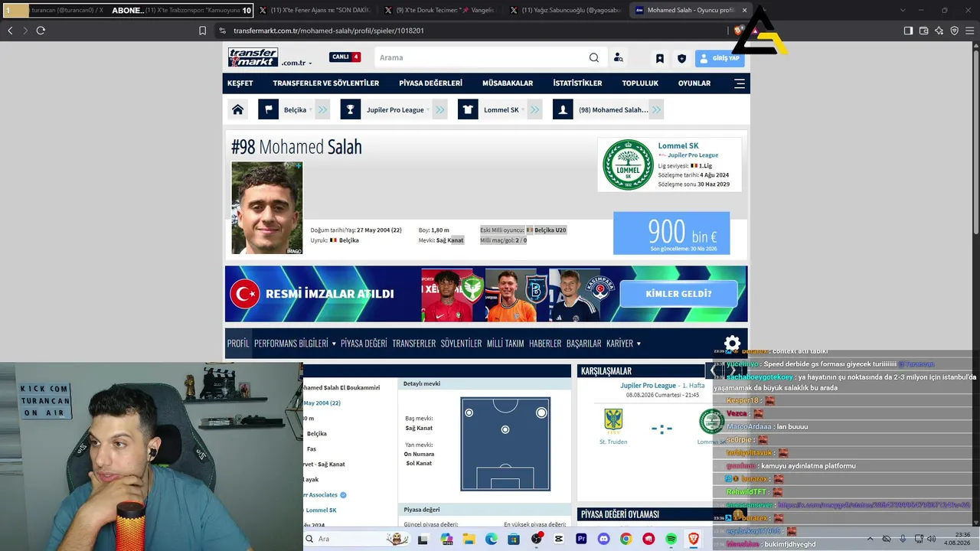Switch to the Transferler player tab
This screenshot has height=551, width=980.
(414, 344)
